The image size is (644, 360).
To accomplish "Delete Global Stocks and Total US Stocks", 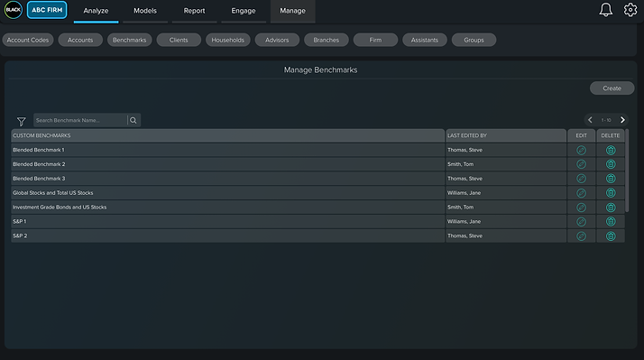I will pyautogui.click(x=611, y=193).
